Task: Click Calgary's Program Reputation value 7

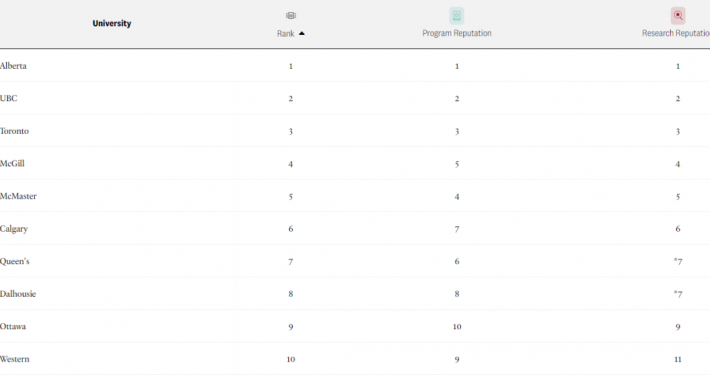Action: 457,229
